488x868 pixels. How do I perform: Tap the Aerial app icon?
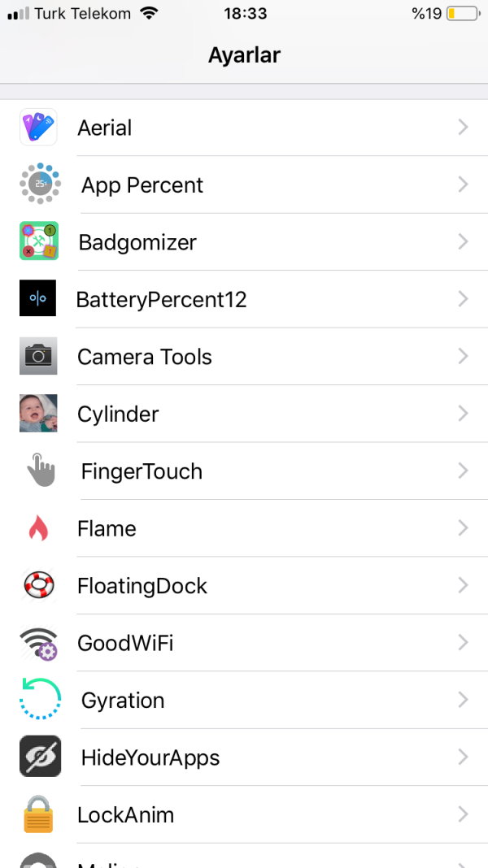point(38,128)
